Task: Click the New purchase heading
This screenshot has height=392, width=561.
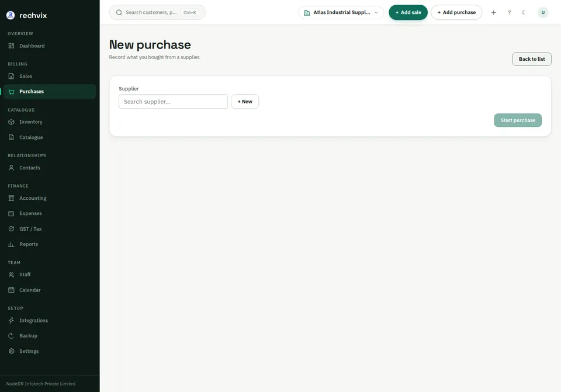Action: click(x=150, y=45)
